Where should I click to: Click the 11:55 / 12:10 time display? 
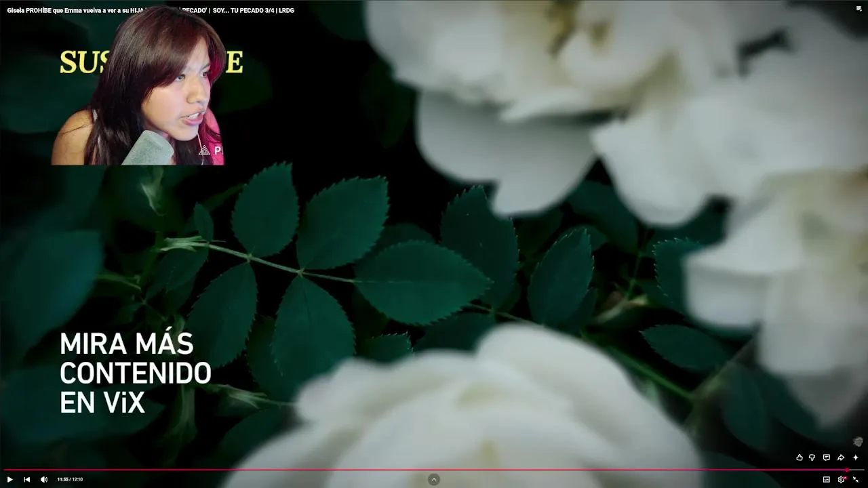pos(70,479)
